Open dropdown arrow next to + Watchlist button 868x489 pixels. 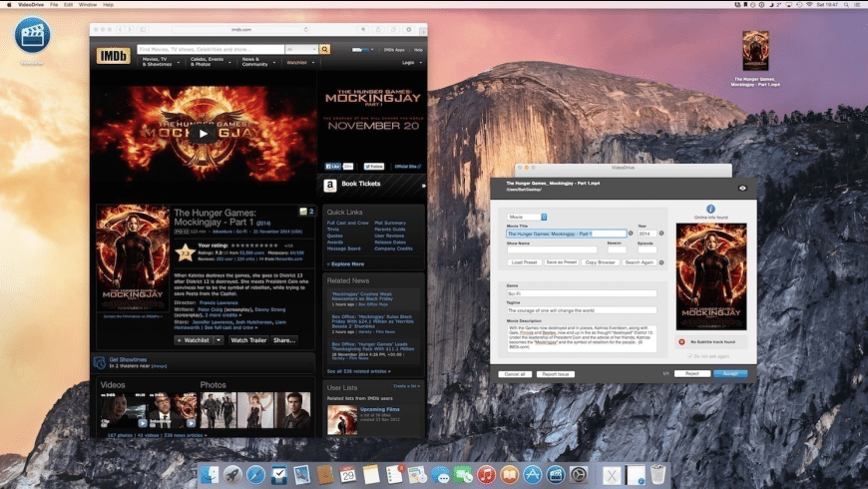(x=218, y=340)
